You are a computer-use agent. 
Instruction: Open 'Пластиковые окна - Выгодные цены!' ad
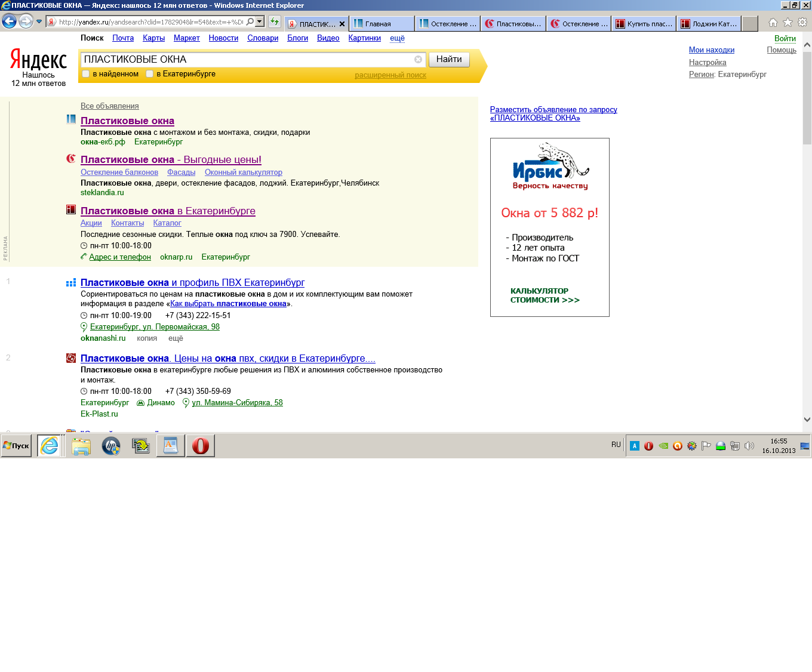click(x=171, y=160)
